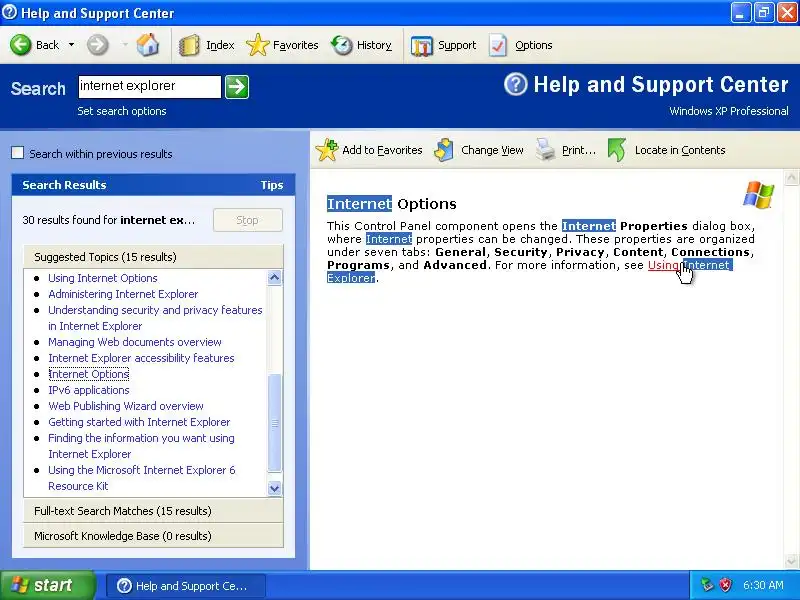This screenshot has height=600, width=800.
Task: Click the red security shield tray icon
Action: pos(725,585)
